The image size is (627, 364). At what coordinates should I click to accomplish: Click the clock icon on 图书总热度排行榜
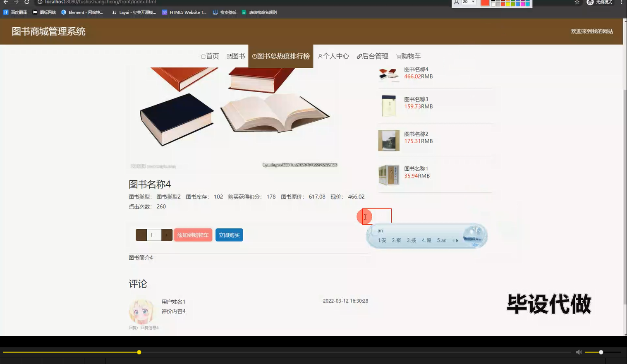point(254,56)
